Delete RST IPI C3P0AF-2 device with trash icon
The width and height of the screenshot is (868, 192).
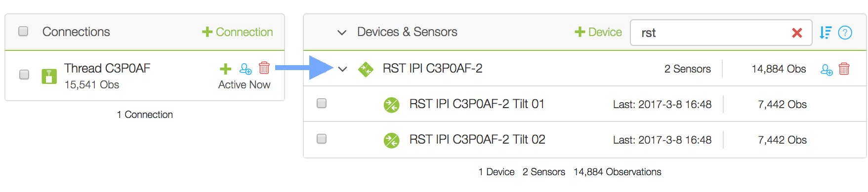tap(844, 69)
